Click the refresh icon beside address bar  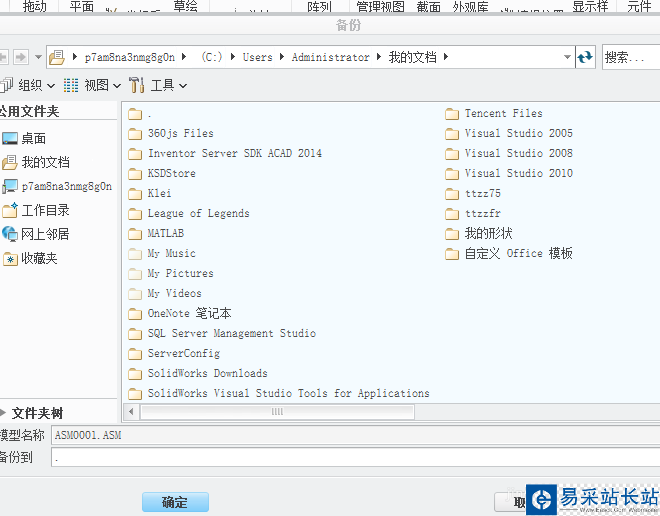pyautogui.click(x=585, y=57)
